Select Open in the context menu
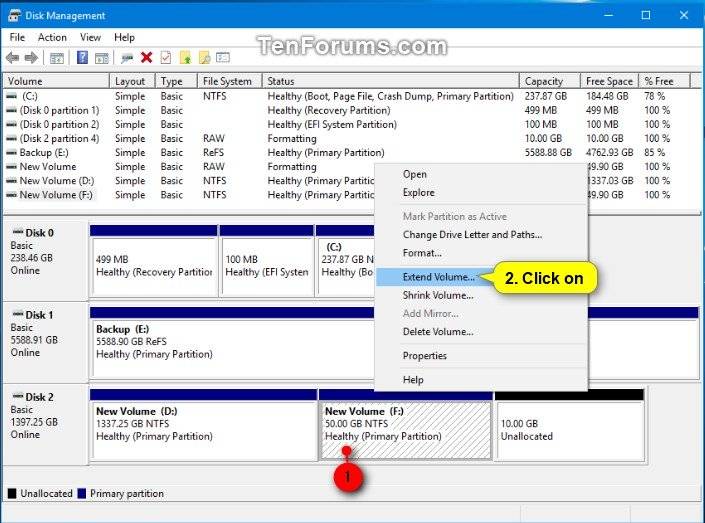 tap(481, 174)
